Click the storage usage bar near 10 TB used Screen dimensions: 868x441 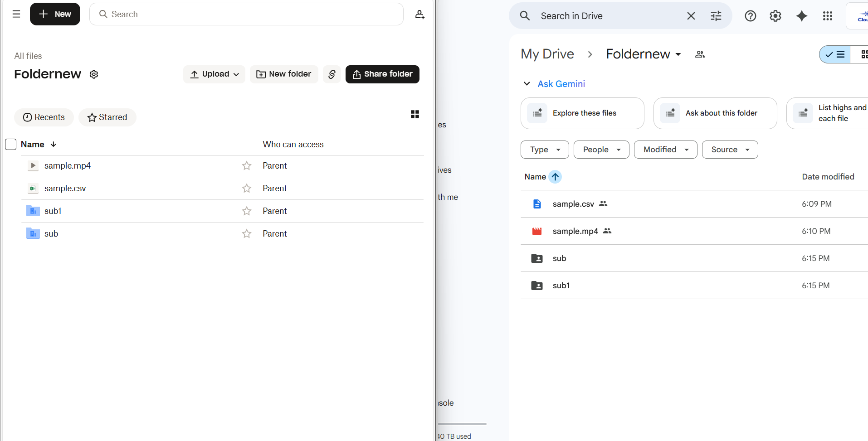pos(461,424)
